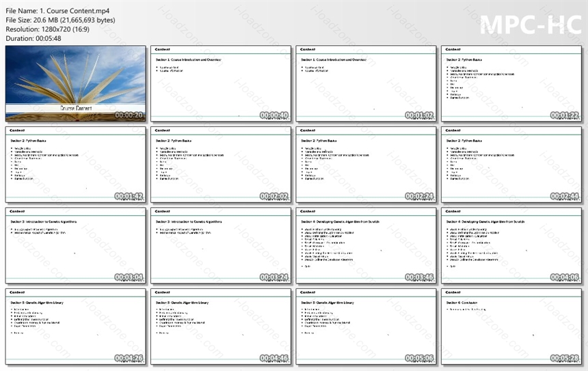This screenshot has height=371, width=588.
Task: Open the thumbnail timestamped 00:04:46
Action: pyautogui.click(x=221, y=327)
